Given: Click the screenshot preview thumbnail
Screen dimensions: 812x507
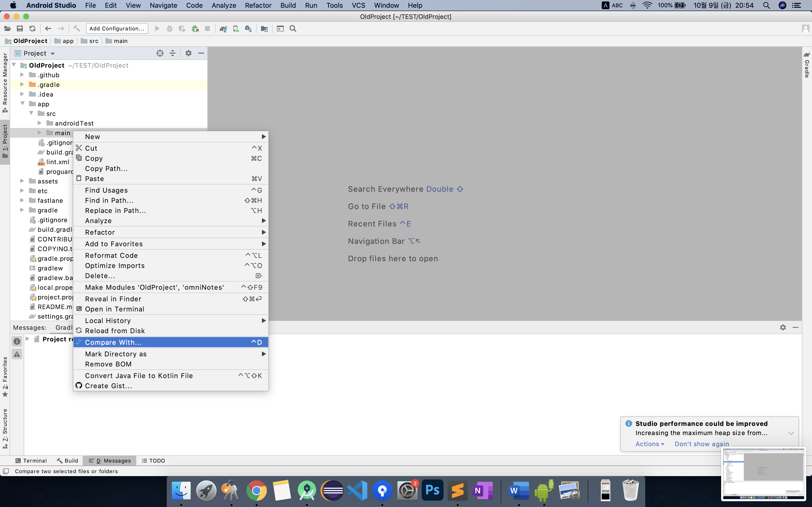Looking at the screenshot, I should [x=763, y=473].
